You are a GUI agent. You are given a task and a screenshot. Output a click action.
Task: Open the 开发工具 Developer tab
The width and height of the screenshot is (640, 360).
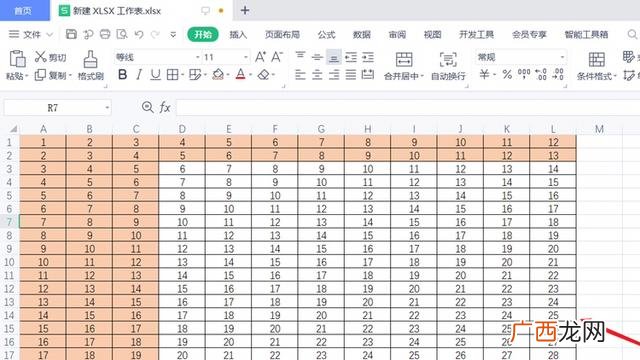coord(476,35)
